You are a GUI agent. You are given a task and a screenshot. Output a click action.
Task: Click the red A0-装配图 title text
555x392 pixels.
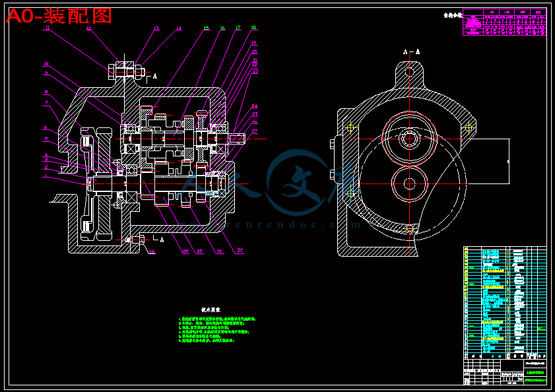click(x=59, y=16)
